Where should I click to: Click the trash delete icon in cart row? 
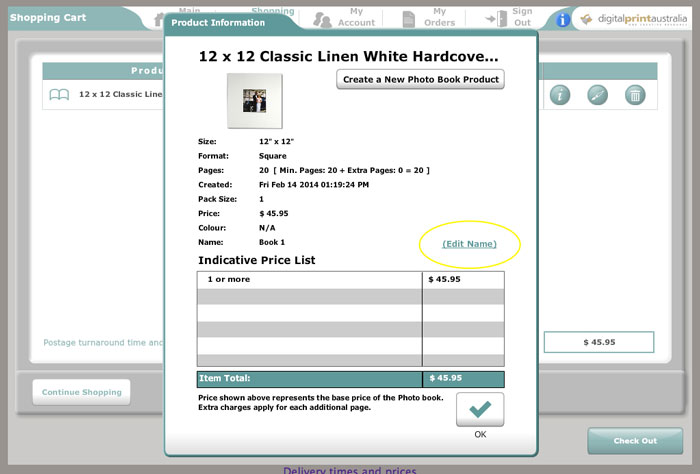(634, 95)
